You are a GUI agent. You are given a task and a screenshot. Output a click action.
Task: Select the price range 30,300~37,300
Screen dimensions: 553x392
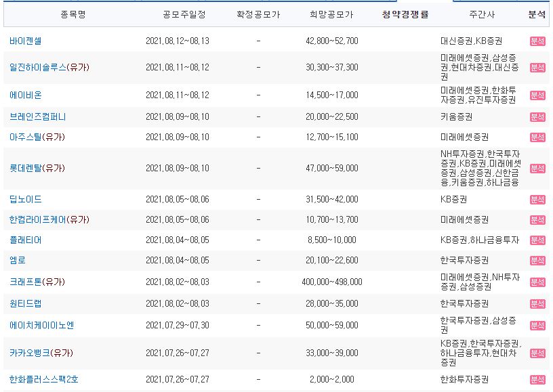332,67
